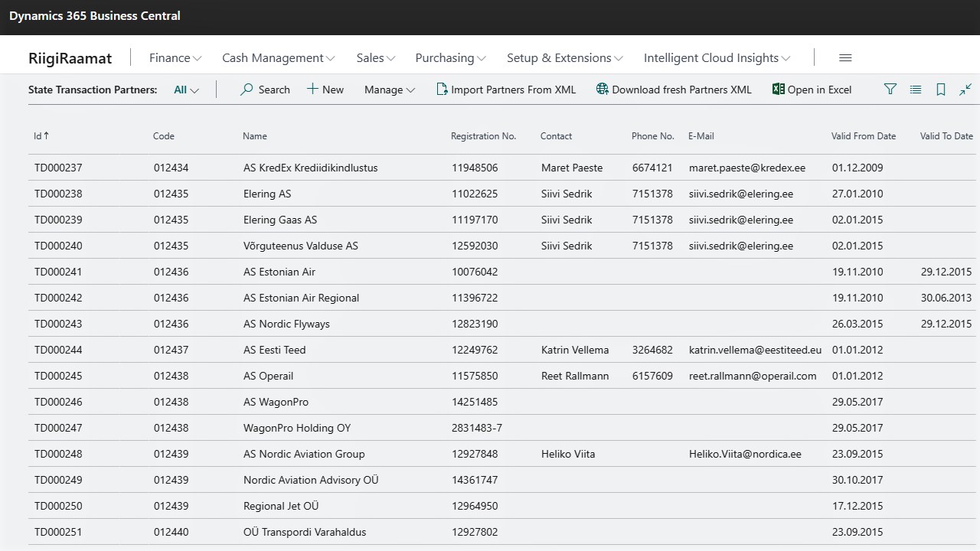Open the filter pane funnel icon

click(890, 90)
